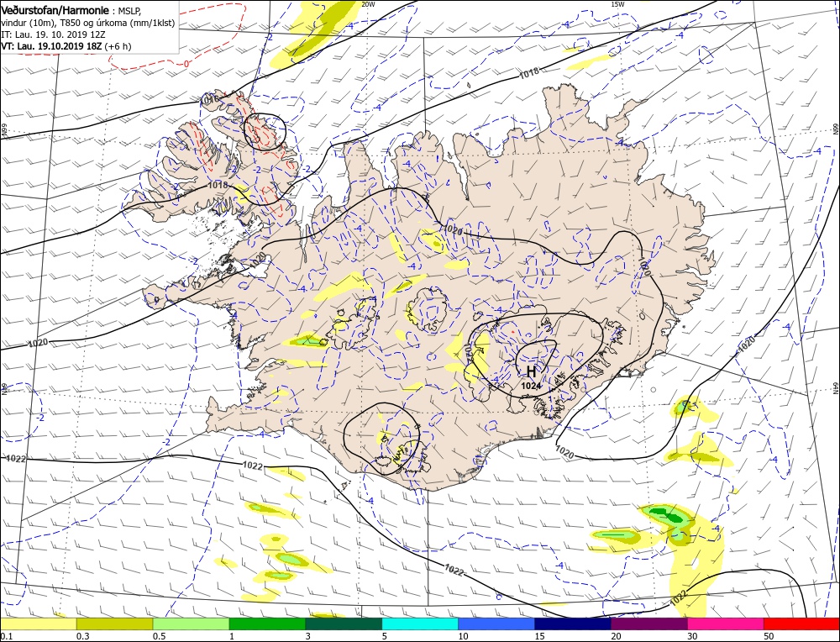
Task: Click the 'IT: Lau. 19. 10. 2019 12Z' line
Action: click(51, 34)
